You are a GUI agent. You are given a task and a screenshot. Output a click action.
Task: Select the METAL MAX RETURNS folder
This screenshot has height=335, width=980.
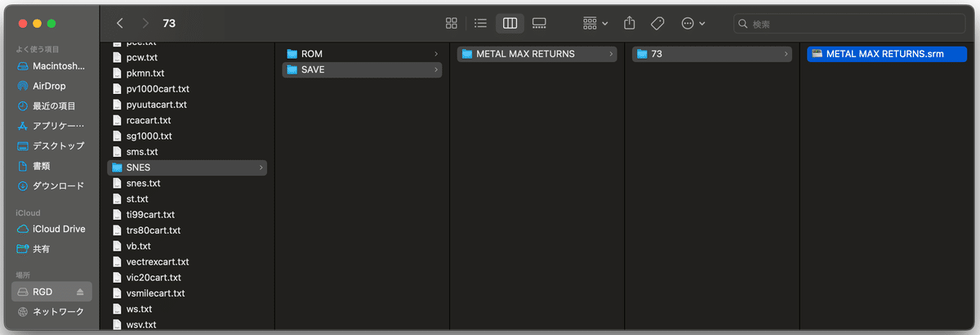pos(537,54)
